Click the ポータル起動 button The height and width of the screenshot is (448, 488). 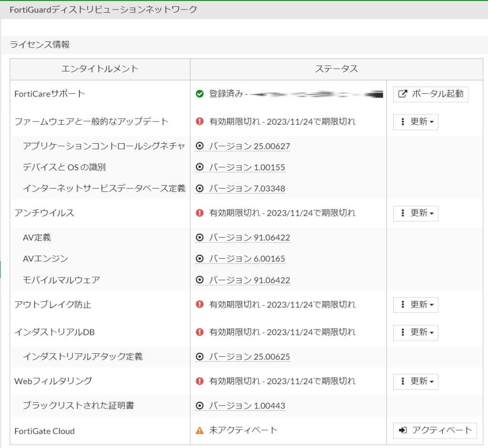coord(430,94)
